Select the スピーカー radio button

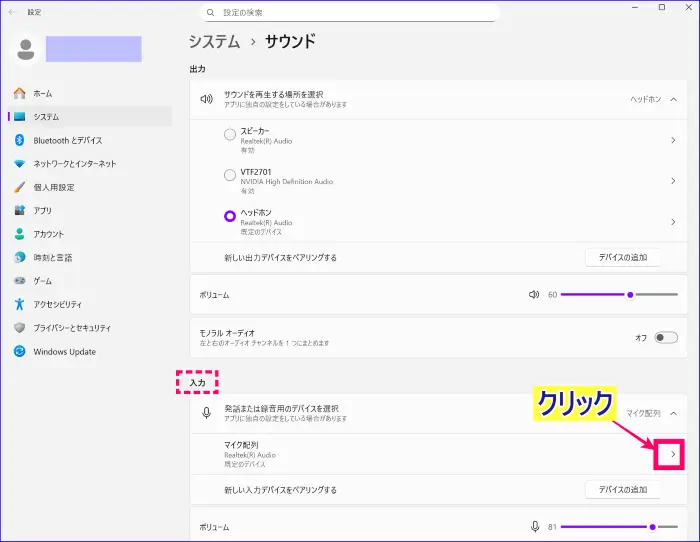click(230, 135)
